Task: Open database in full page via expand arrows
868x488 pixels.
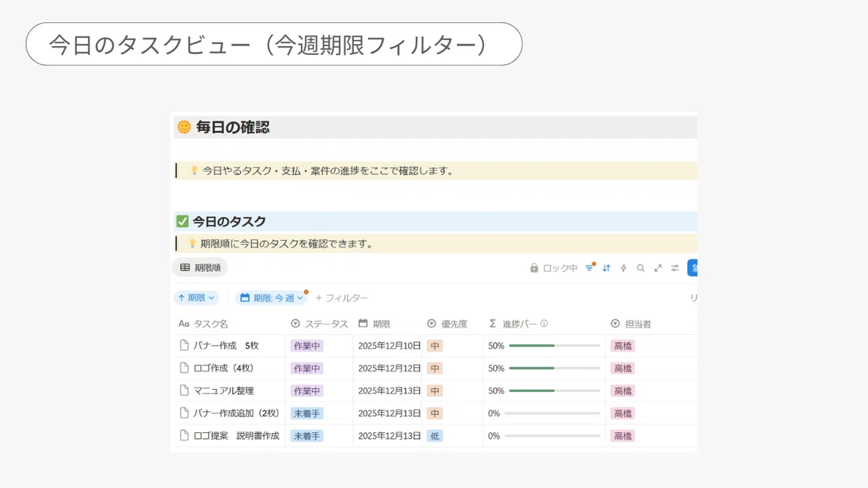Action: (658, 268)
